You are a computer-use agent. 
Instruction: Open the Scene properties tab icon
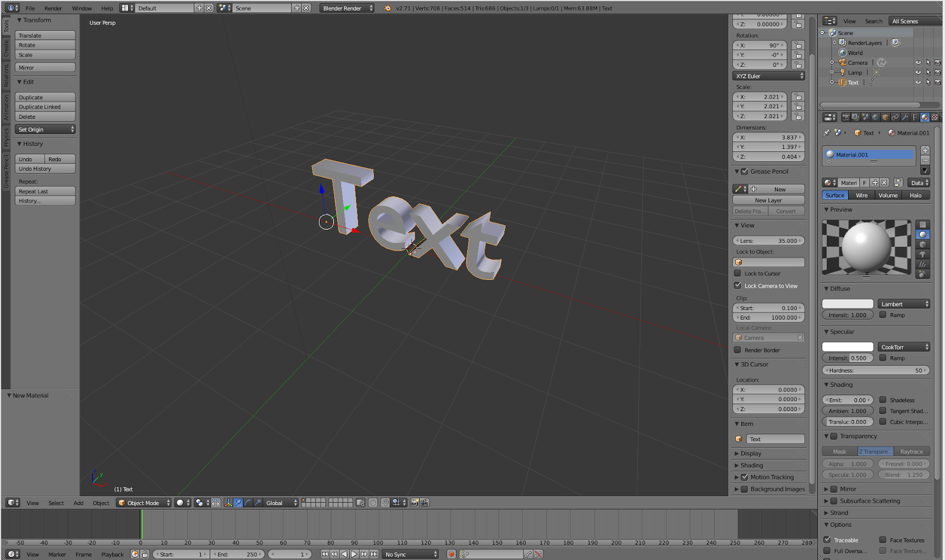865,117
